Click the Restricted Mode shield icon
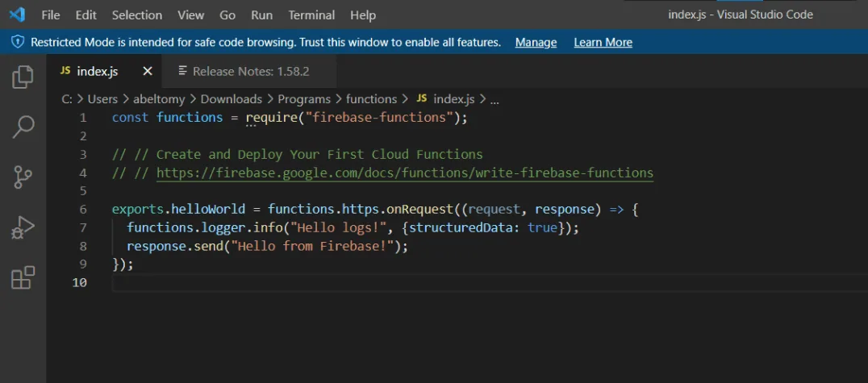The image size is (868, 383). pos(18,42)
